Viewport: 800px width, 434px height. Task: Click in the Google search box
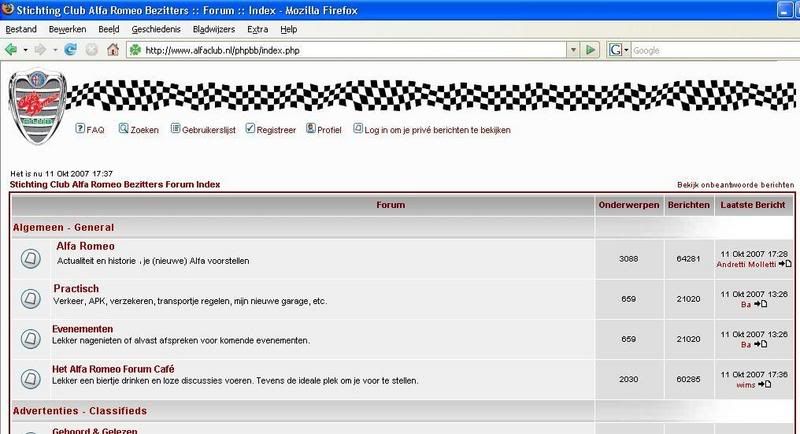pos(715,50)
